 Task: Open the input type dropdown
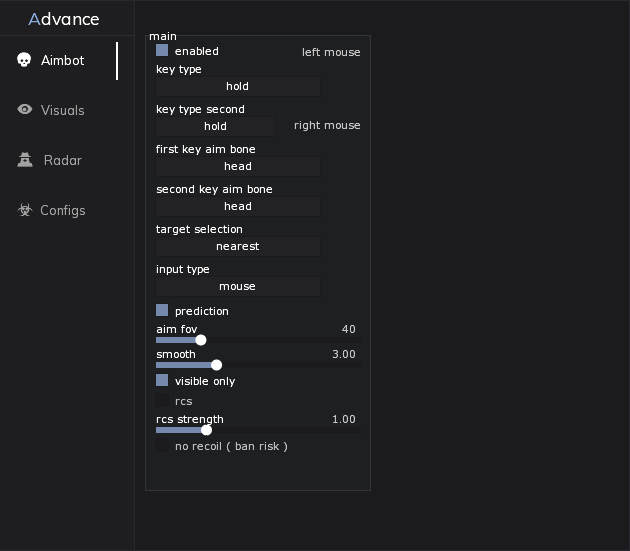[238, 286]
